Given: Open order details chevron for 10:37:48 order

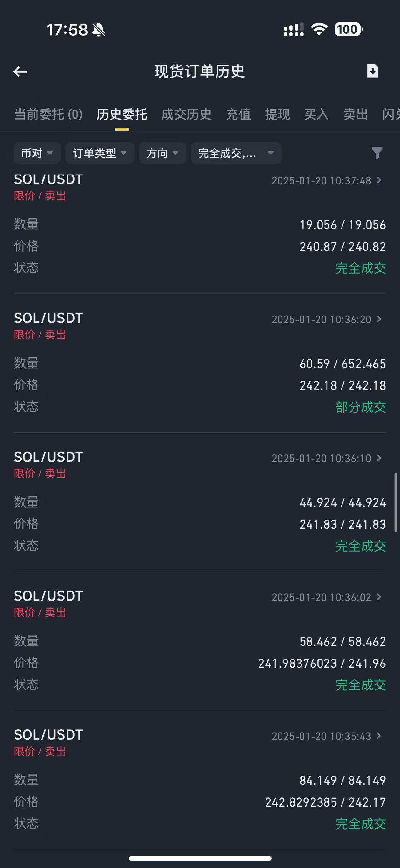Looking at the screenshot, I should (379, 180).
